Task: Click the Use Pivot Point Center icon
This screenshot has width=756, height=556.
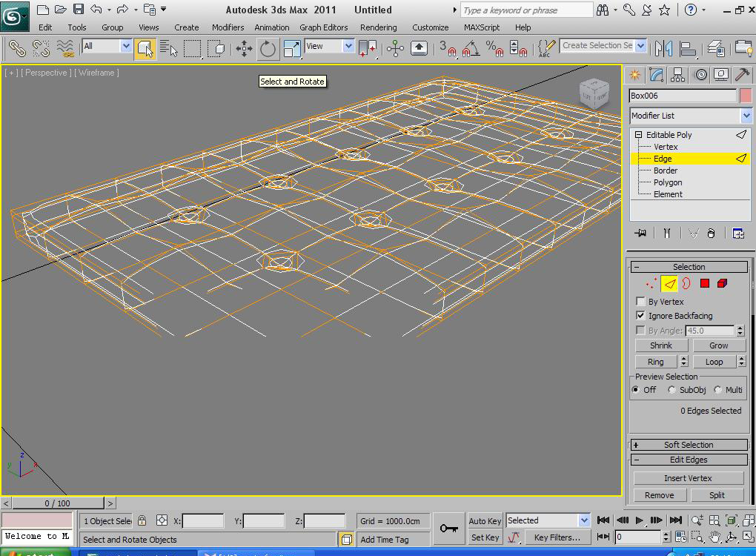Action: click(368, 48)
